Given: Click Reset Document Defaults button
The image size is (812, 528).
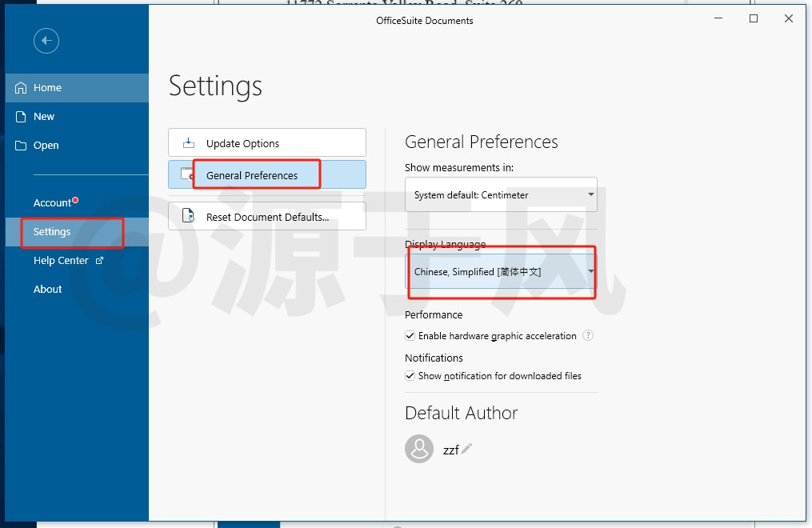Looking at the screenshot, I should pos(266,216).
